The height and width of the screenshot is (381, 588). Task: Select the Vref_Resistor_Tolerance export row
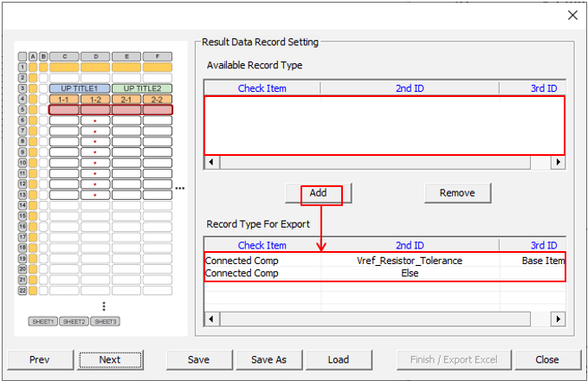coord(409,261)
